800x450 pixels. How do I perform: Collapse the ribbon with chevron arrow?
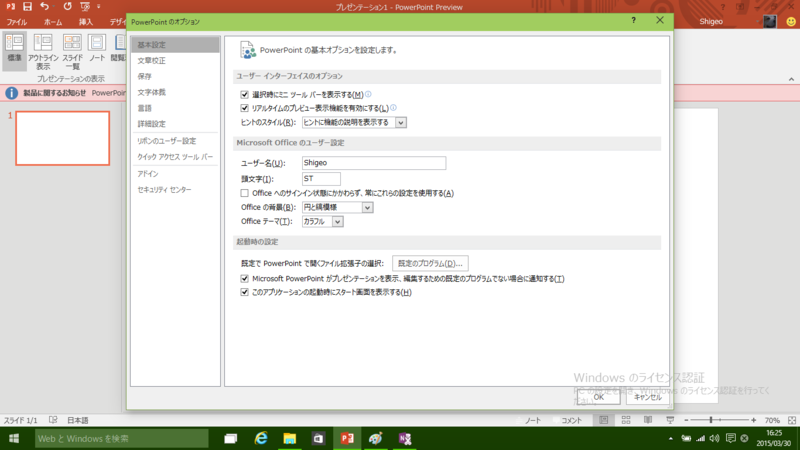coord(791,79)
